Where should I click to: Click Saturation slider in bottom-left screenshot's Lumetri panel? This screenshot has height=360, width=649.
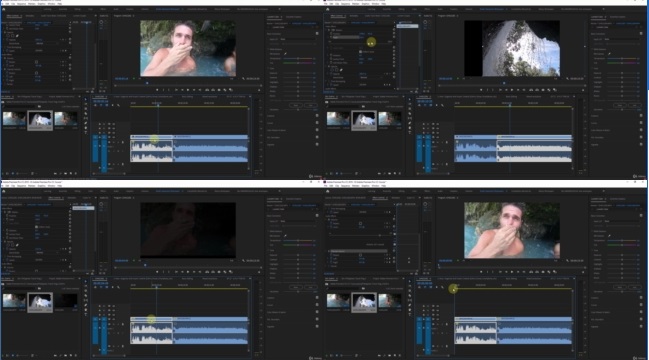click(x=298, y=292)
